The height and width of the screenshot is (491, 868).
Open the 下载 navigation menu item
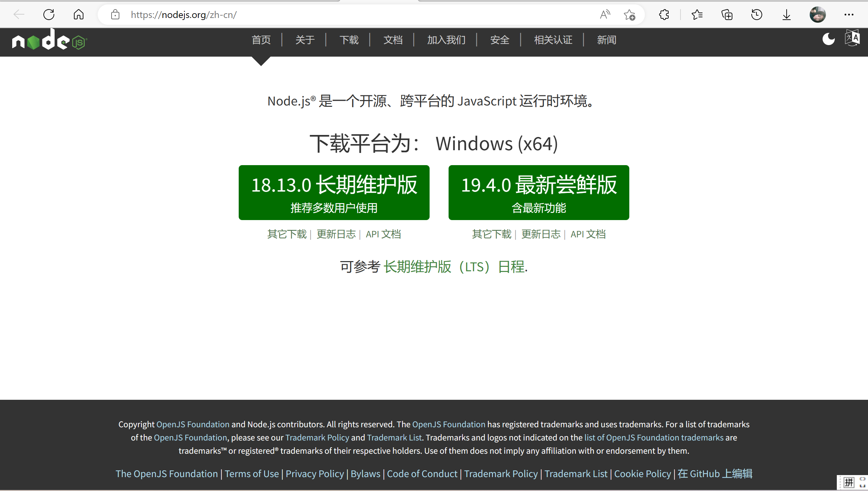pyautogui.click(x=349, y=40)
